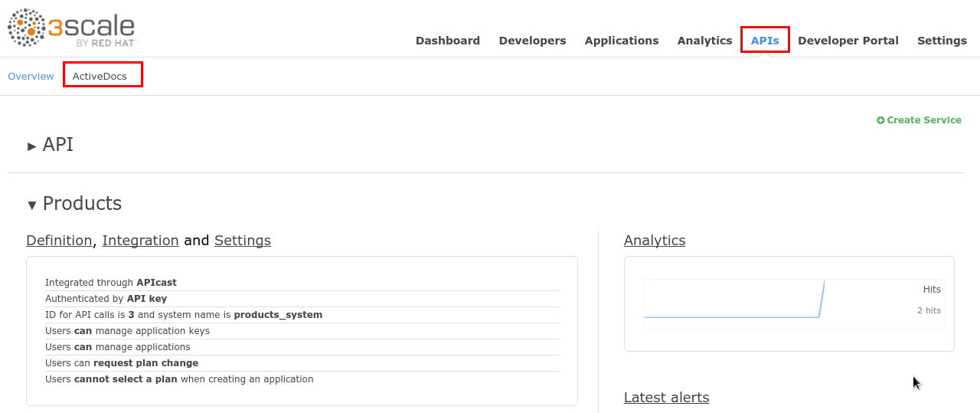Open the Definition link under Products
The width and height of the screenshot is (980, 413).
[59, 241]
